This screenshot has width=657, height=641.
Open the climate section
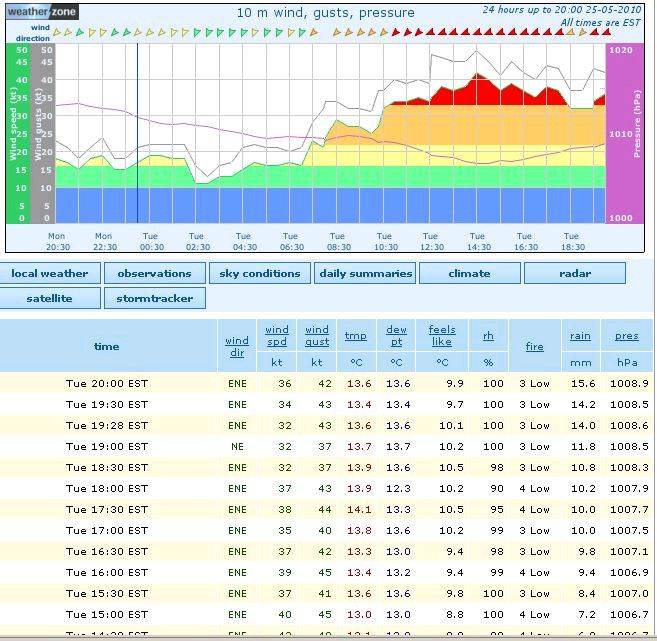(x=469, y=273)
